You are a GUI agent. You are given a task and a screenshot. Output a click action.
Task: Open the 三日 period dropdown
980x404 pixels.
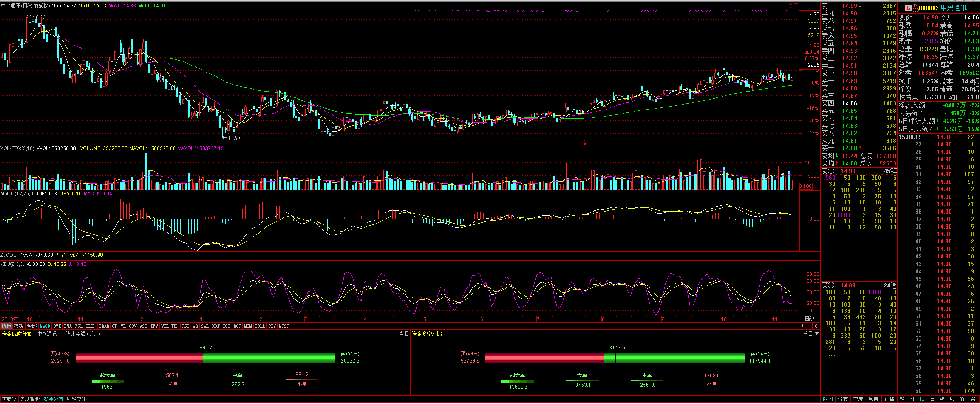[811, 334]
